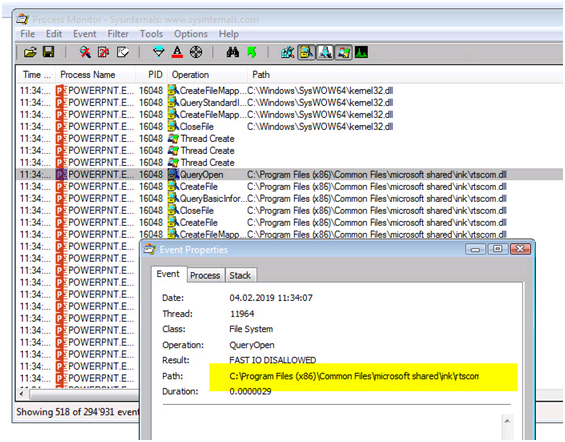Click the Process Monitor title bar icon

click(x=22, y=19)
